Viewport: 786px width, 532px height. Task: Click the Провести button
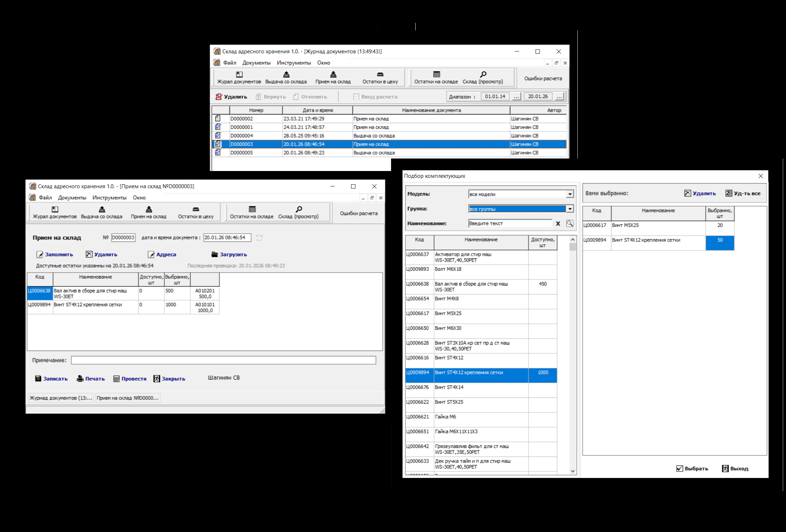click(x=130, y=379)
